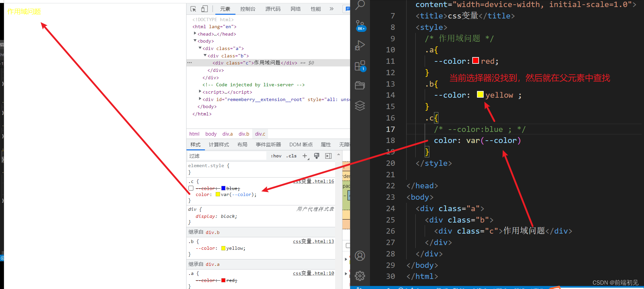The width and height of the screenshot is (644, 289).
Task: Open the yellow swatch in .b rule
Action: pos(223,248)
